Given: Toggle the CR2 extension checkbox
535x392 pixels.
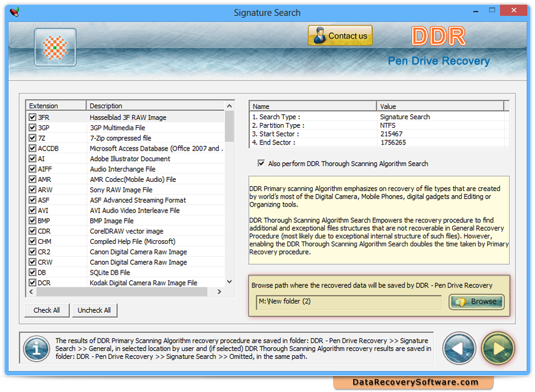Looking at the screenshot, I should click(x=33, y=252).
